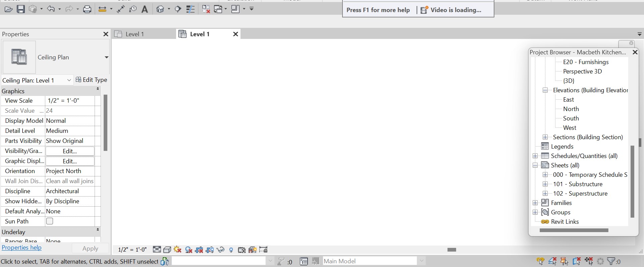The width and height of the screenshot is (644, 267).
Task: Select the Measure Between Two References tool
Action: click(103, 9)
